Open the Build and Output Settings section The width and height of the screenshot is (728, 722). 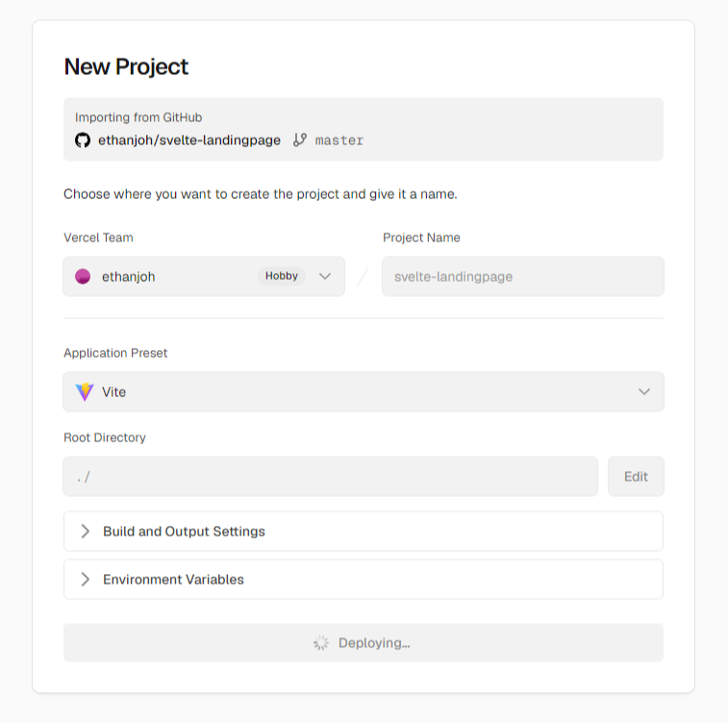tap(364, 532)
